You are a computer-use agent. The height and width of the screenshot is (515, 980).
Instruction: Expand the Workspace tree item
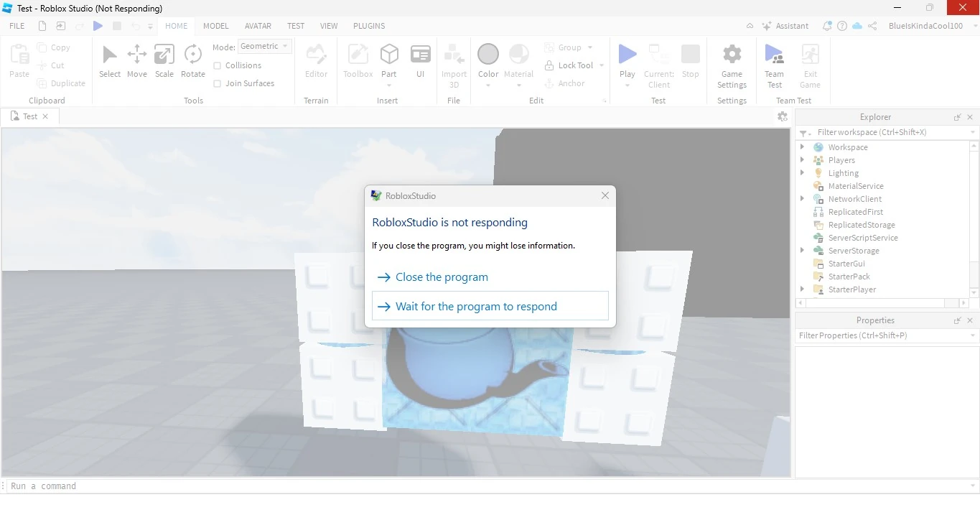pyautogui.click(x=802, y=147)
